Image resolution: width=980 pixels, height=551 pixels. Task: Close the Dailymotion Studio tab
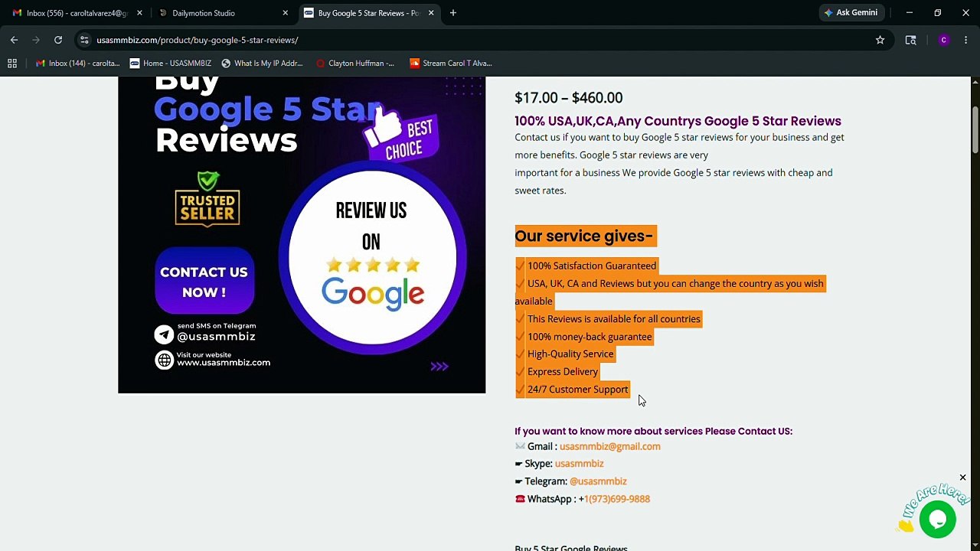[x=286, y=13]
